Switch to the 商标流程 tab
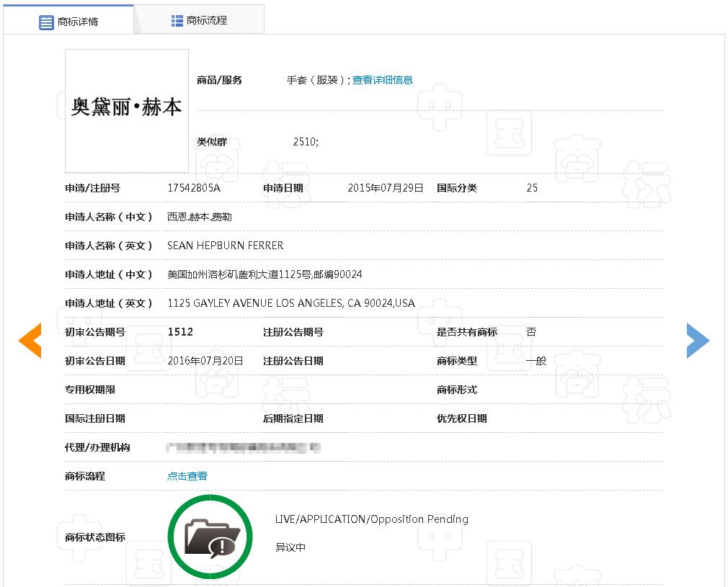 (x=199, y=20)
